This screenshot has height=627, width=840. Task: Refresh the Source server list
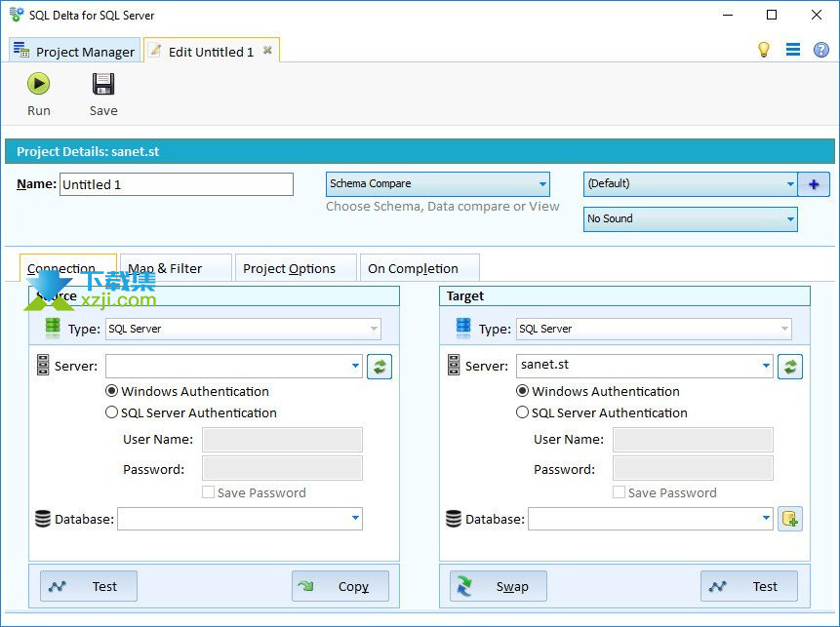pos(380,367)
